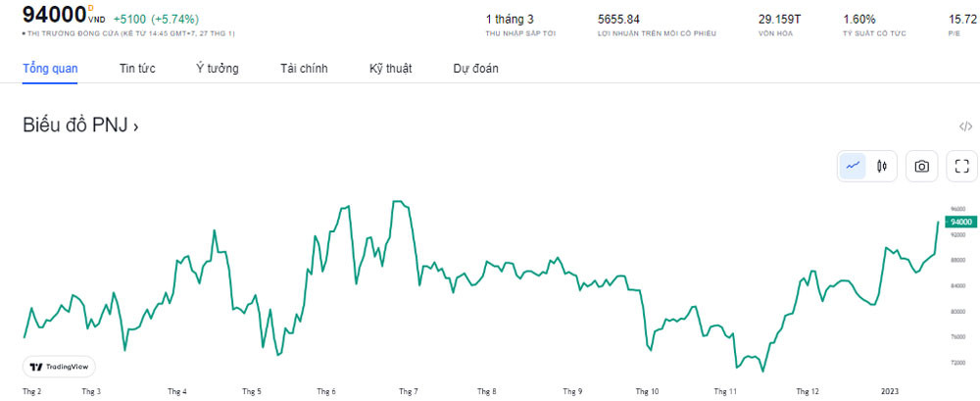Viewport: 980px width, 401px height.
Task: Take a chart snapshot with camera icon
Action: pyautogui.click(x=921, y=166)
